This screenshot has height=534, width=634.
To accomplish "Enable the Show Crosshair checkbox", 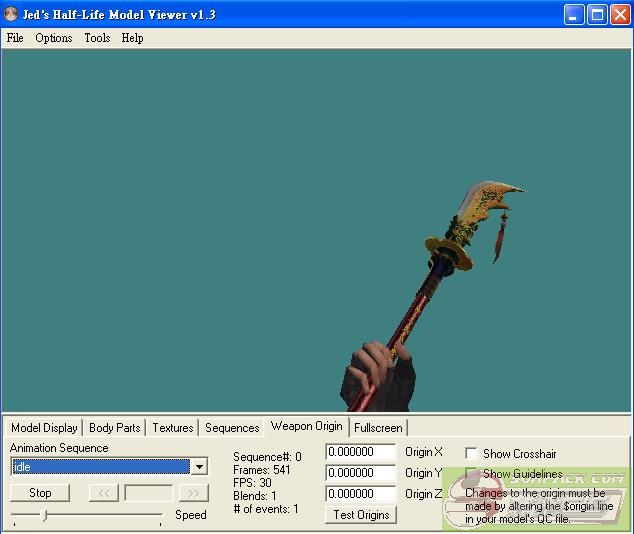I will (472, 454).
